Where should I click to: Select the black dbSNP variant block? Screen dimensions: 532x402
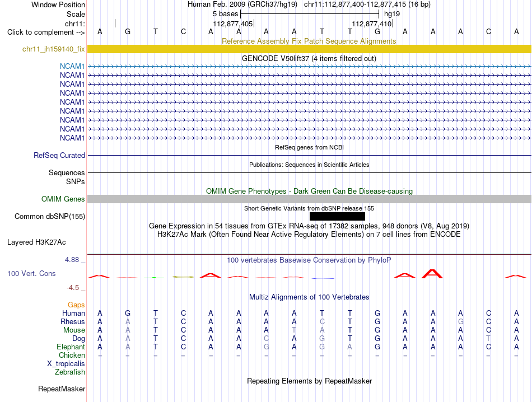(x=337, y=217)
